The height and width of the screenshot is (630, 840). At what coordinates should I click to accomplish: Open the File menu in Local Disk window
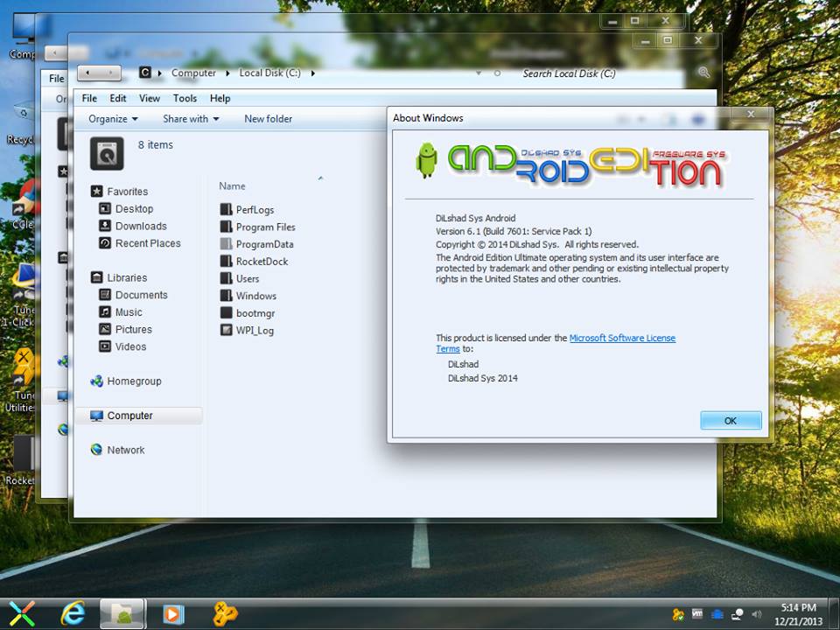pyautogui.click(x=89, y=98)
